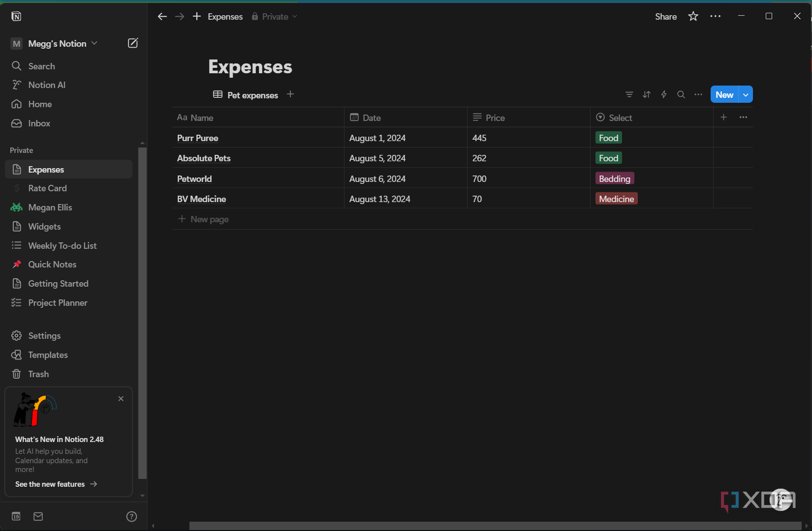The width and height of the screenshot is (812, 531).
Task: Open the Project Planner page
Action: (x=69, y=303)
